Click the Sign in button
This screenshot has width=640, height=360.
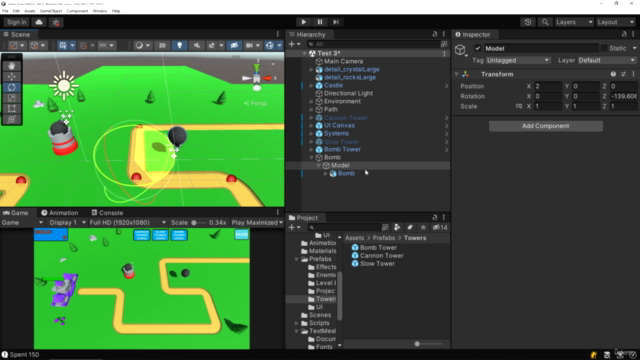(17, 22)
